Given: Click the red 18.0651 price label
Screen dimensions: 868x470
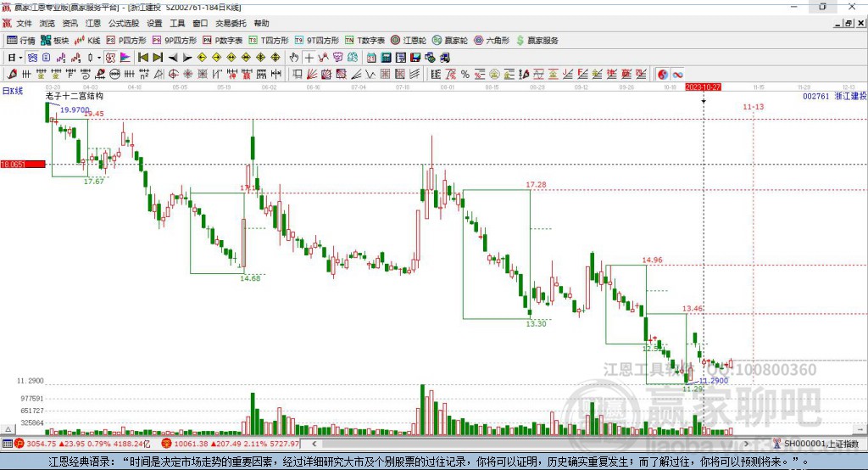Looking at the screenshot, I should [x=23, y=165].
